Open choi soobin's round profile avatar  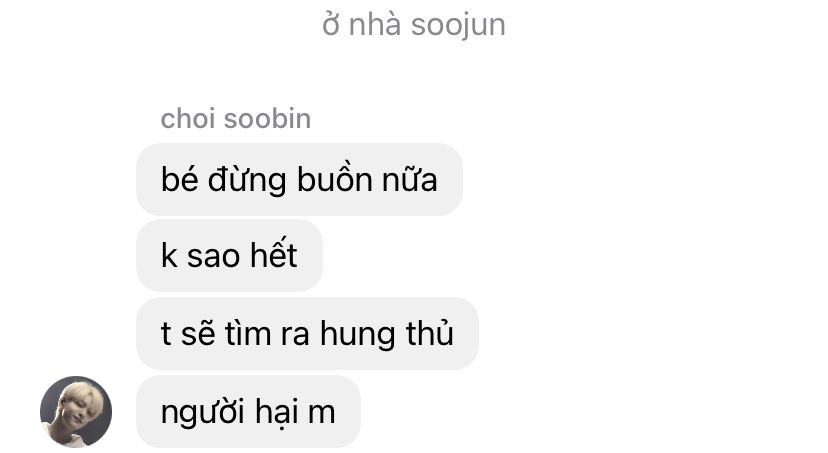[x=76, y=411]
